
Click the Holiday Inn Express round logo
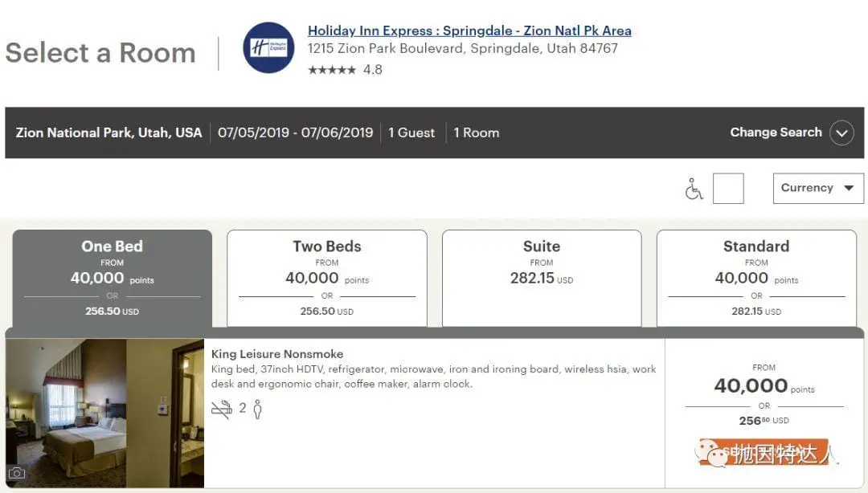[x=268, y=47]
